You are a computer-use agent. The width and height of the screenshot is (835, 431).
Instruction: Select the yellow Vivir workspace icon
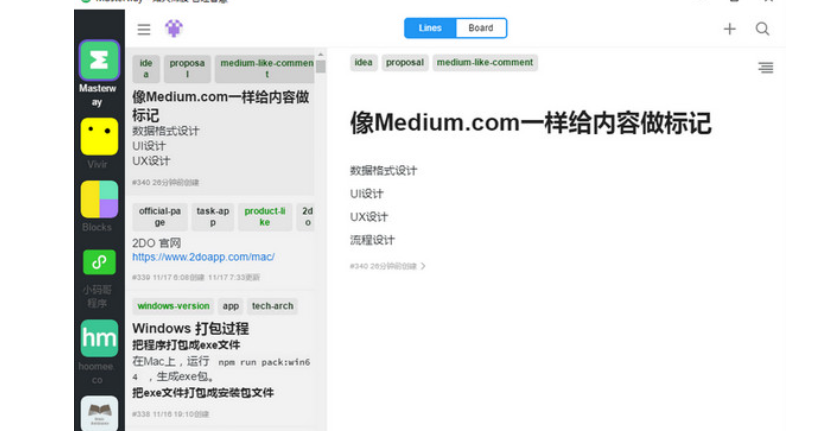tap(99, 137)
